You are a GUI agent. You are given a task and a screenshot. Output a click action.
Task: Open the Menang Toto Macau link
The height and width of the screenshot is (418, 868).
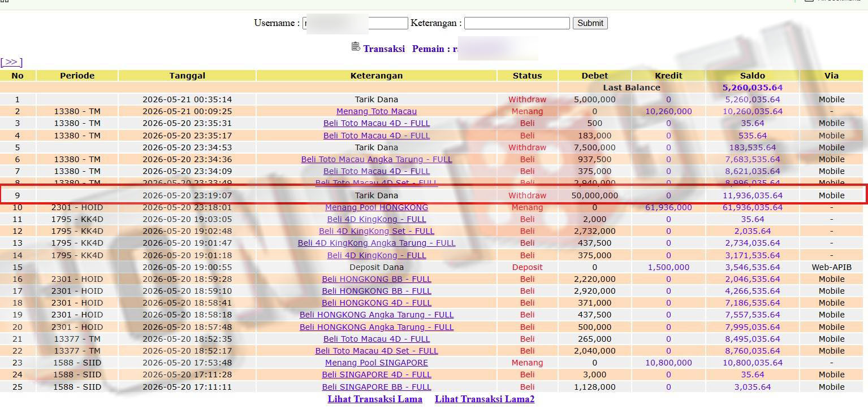[377, 111]
